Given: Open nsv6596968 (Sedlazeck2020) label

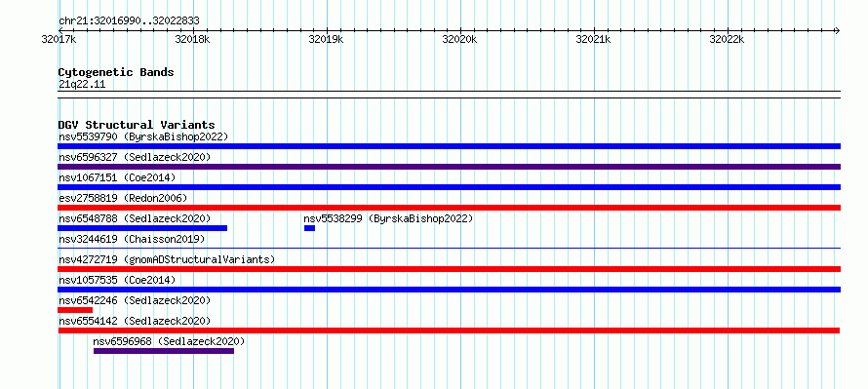Looking at the screenshot, I should coord(169,341).
